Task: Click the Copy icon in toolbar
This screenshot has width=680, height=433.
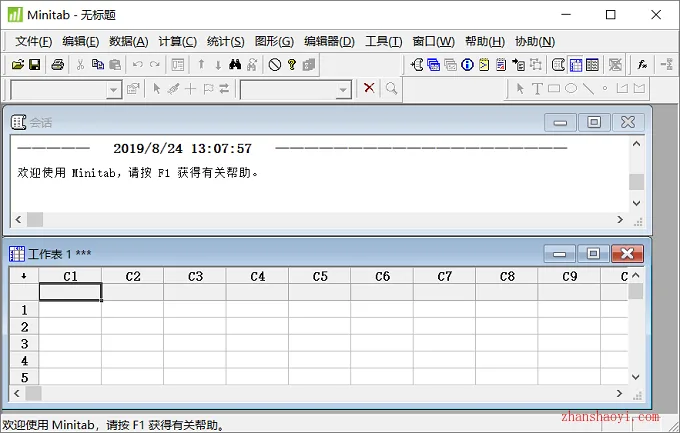Action: [x=98, y=65]
